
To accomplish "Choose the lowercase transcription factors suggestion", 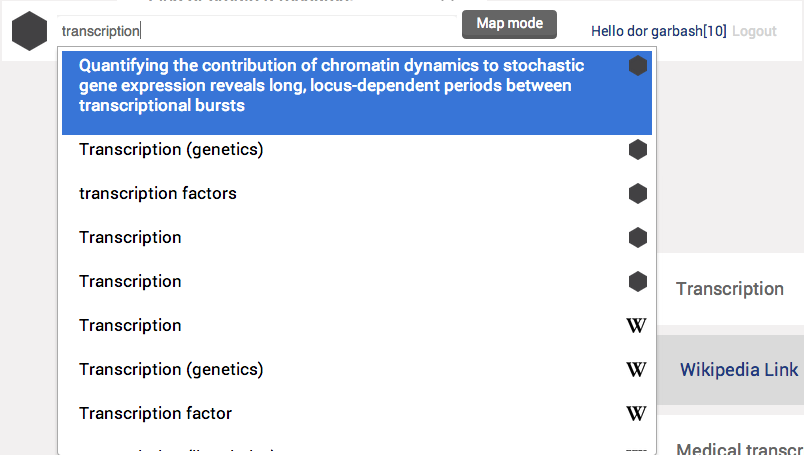I will 357,194.
